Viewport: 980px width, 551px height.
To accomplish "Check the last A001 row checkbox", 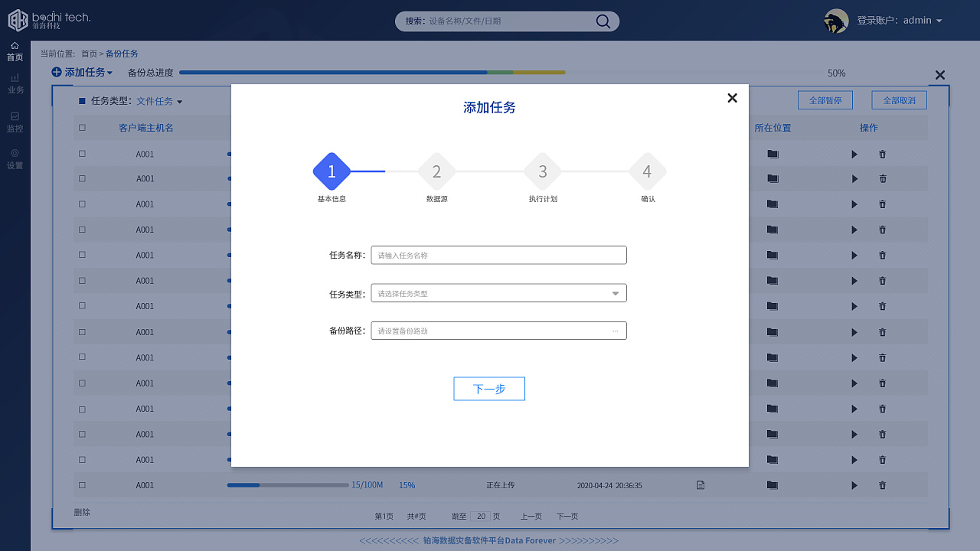I will [82, 485].
